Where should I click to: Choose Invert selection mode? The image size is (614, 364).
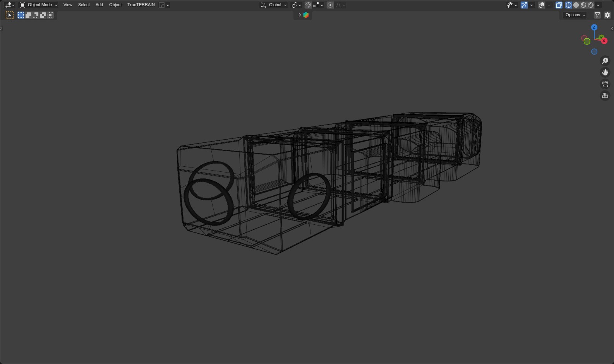click(x=43, y=15)
